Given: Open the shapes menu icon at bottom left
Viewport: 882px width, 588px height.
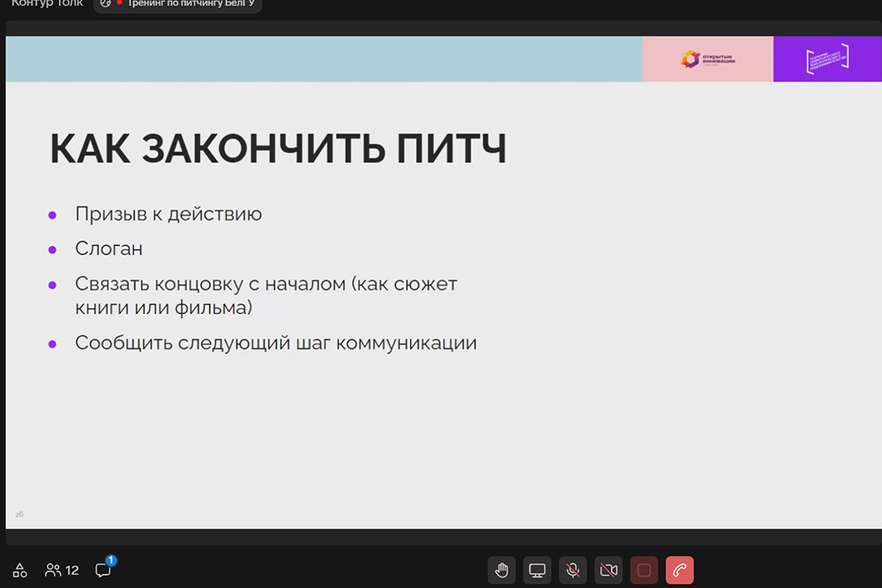Looking at the screenshot, I should pos(19,570).
